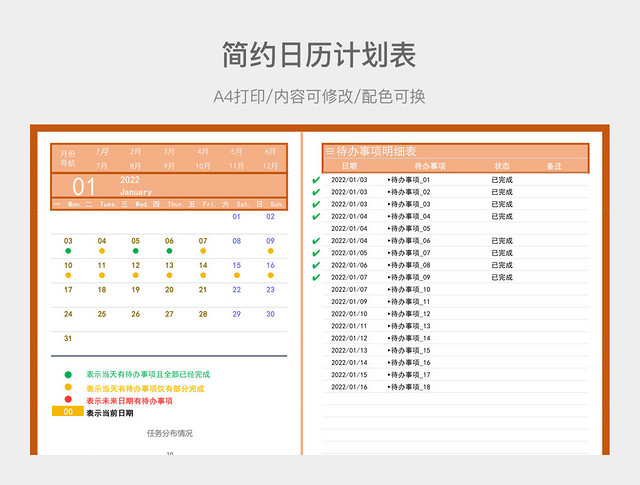Open the 9月 month link
The image size is (640, 485).
click(x=169, y=166)
